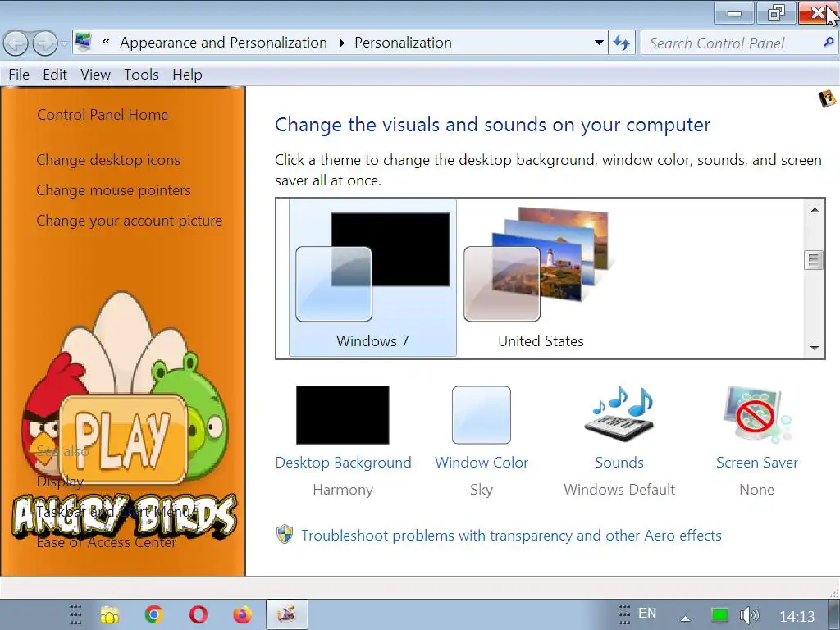840x630 pixels.
Task: Click the volume speaker tray icon
Action: coord(748,615)
